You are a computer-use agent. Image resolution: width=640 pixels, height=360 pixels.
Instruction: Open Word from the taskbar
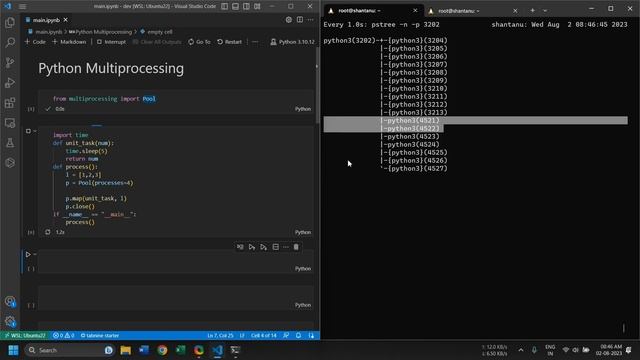tap(144, 350)
